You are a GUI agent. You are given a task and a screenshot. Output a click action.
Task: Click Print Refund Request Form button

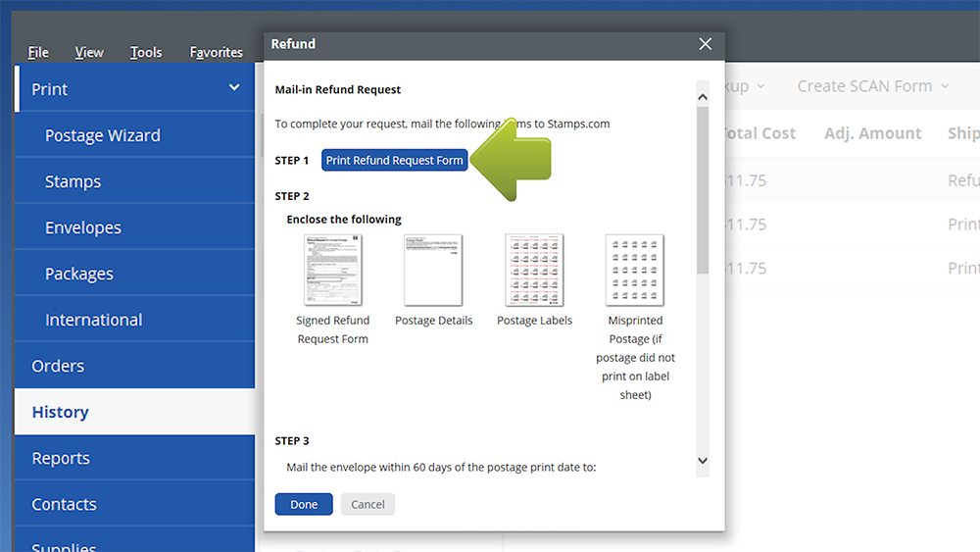click(x=394, y=161)
